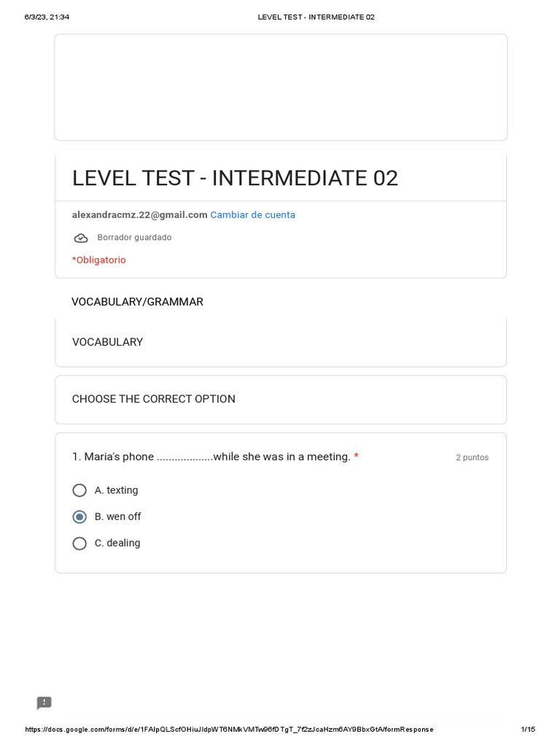
Task: Click the cloud draft-saved icon
Action: 81,238
